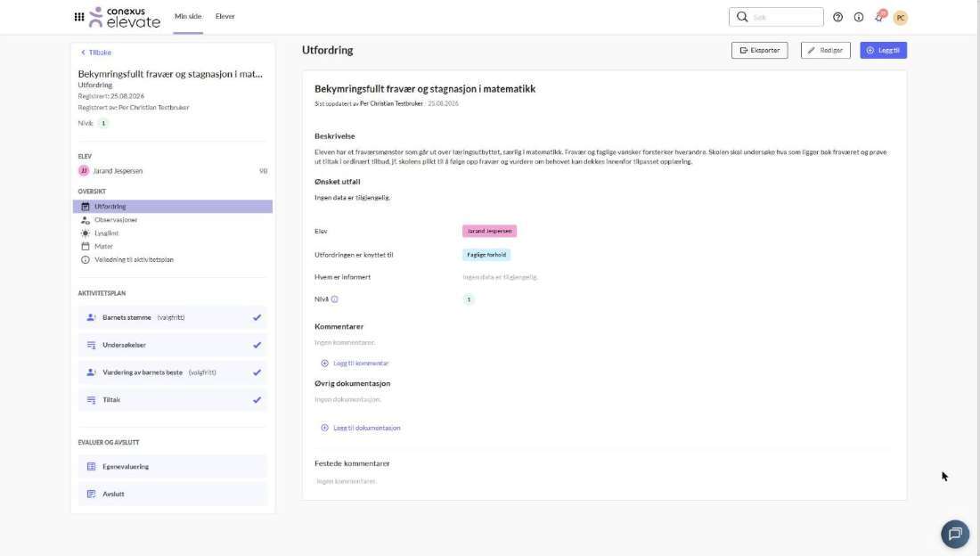Click the Tiltak list icon
This screenshot has height=556, width=980.
pos(91,400)
